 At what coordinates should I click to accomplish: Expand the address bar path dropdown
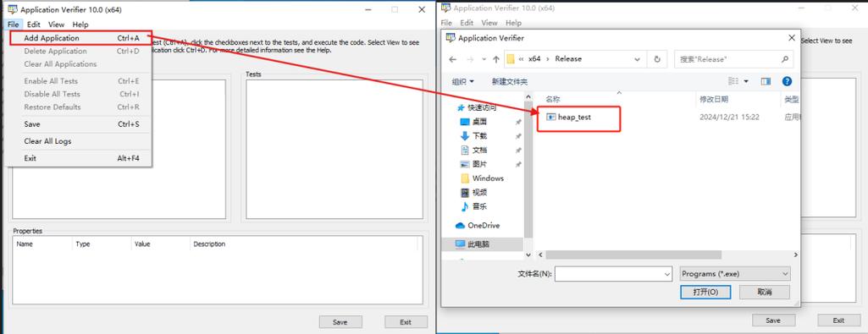pos(638,59)
